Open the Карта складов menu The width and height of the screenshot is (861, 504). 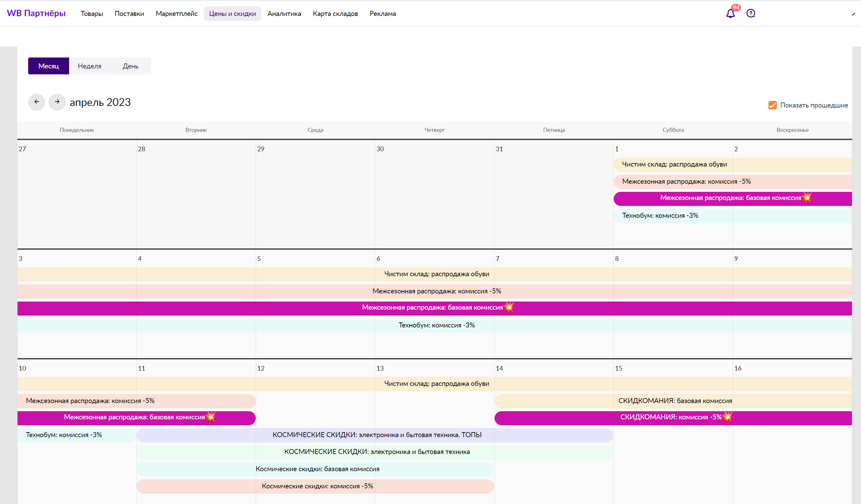tap(335, 14)
